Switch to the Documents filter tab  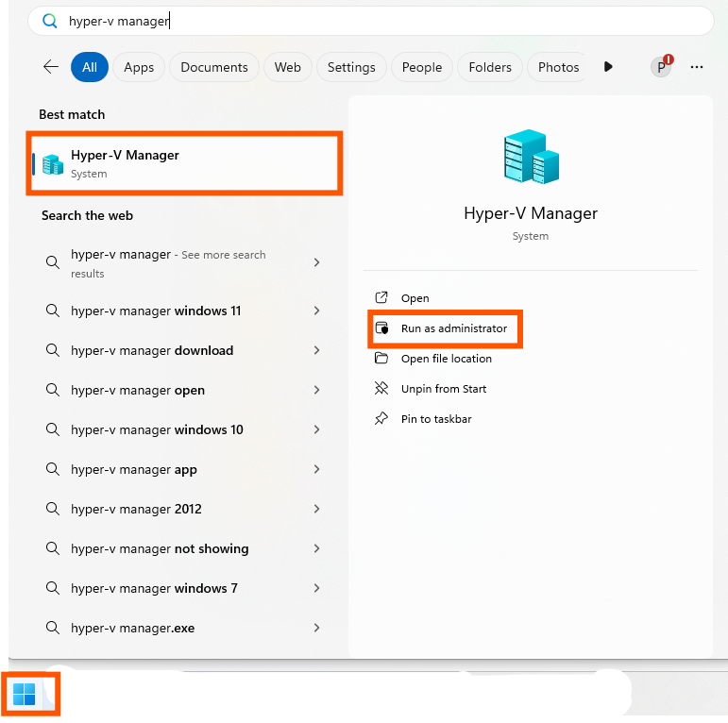(x=214, y=67)
